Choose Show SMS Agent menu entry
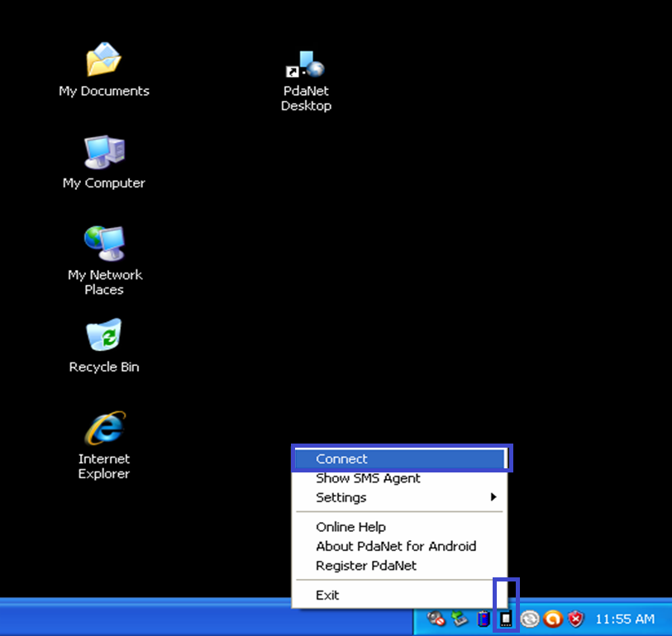Screen dimensions: 672x636 click(401, 478)
